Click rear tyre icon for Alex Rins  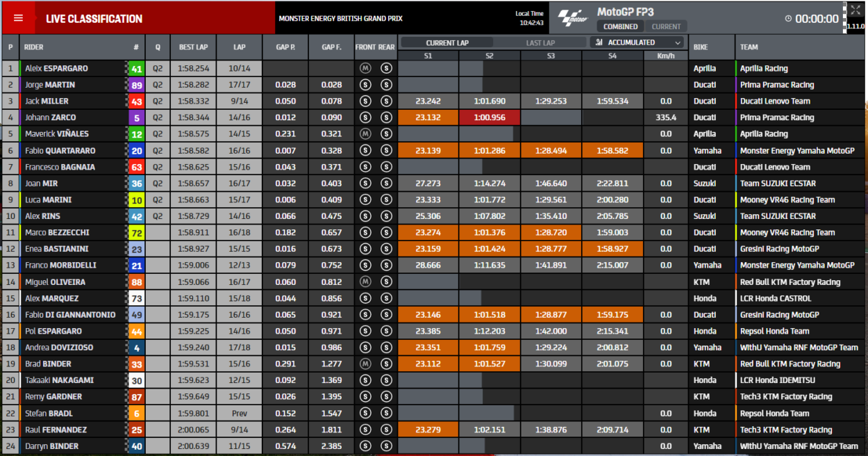[386, 216]
